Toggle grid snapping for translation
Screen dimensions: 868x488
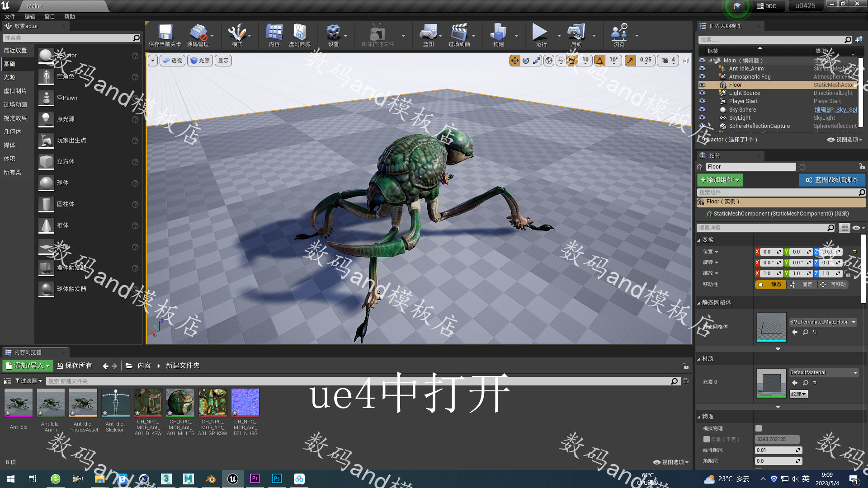(572, 61)
